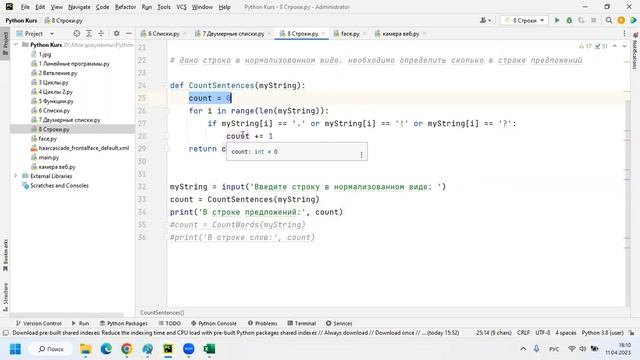
Task: Select '3 Циклы.py' file
Action: [53, 82]
